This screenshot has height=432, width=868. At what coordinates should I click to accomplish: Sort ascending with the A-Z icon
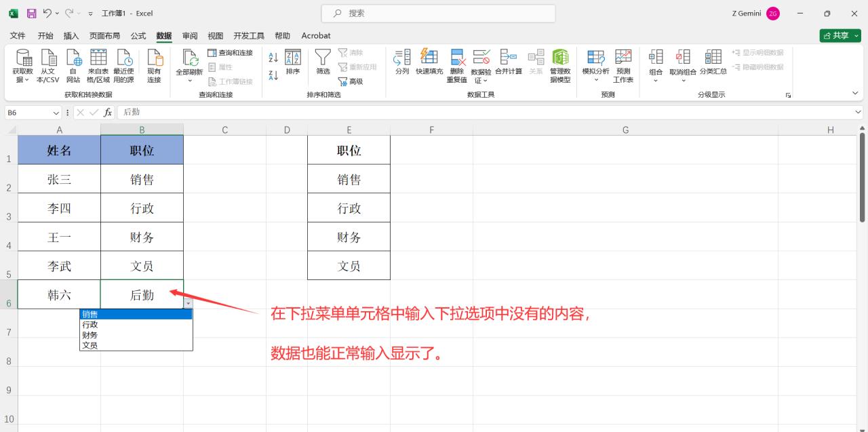(x=273, y=58)
